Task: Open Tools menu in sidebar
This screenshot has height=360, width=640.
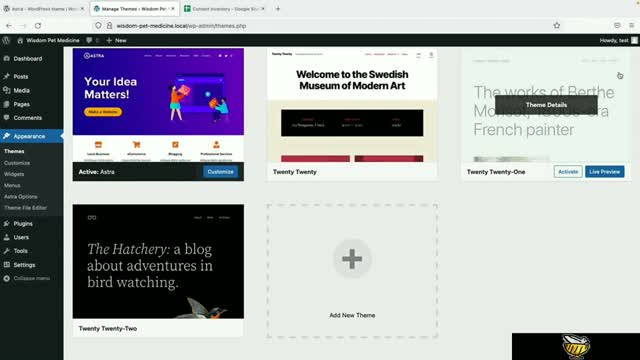Action: [20, 251]
